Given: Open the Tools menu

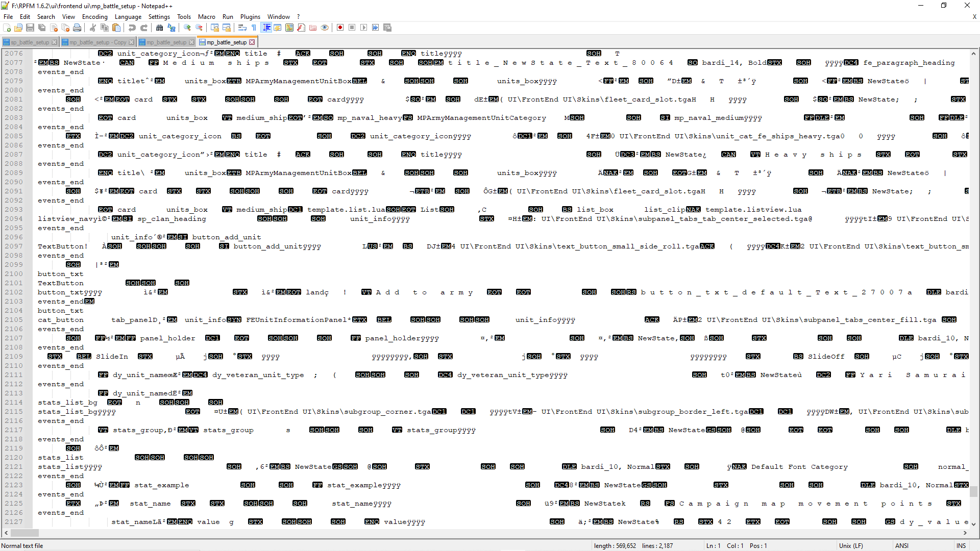Looking at the screenshot, I should [184, 17].
